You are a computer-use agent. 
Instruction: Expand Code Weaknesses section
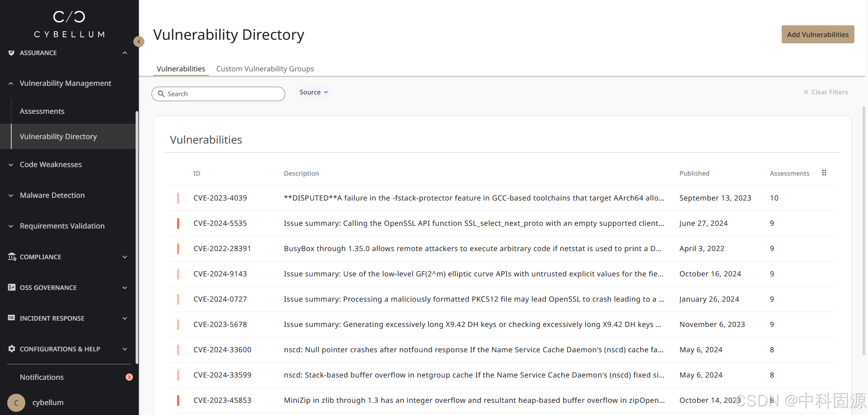pos(11,164)
